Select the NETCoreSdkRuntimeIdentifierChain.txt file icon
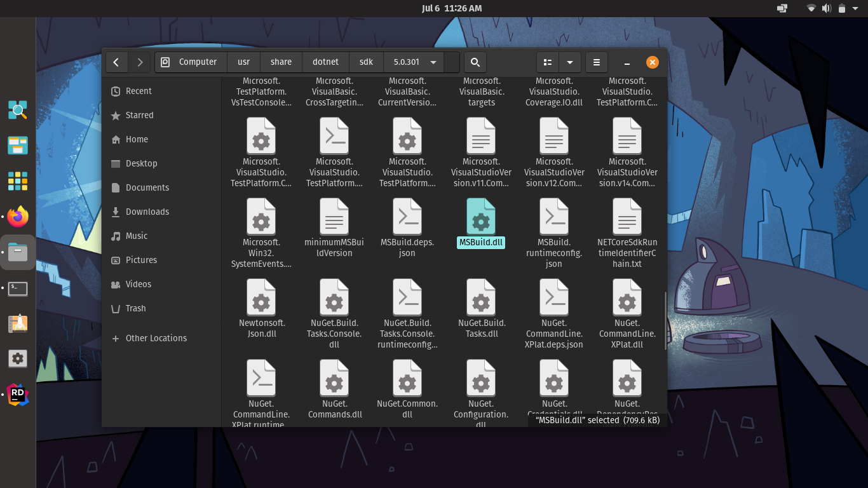 pos(627,217)
